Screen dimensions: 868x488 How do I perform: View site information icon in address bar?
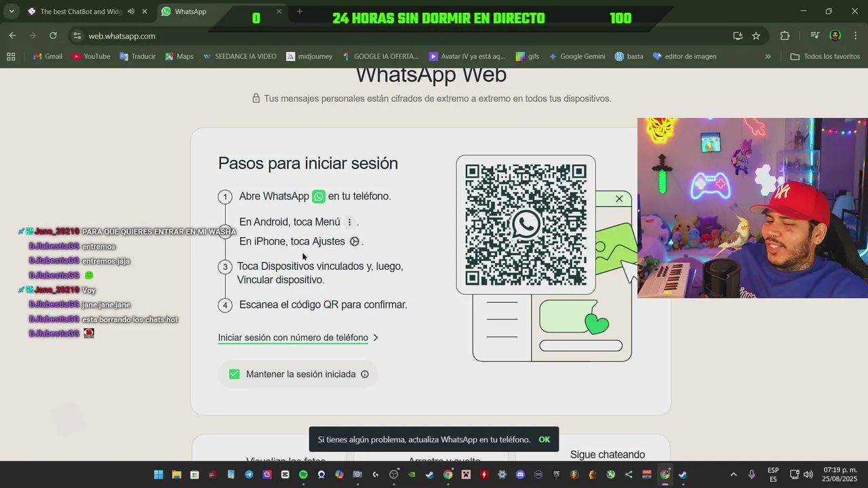click(x=77, y=36)
